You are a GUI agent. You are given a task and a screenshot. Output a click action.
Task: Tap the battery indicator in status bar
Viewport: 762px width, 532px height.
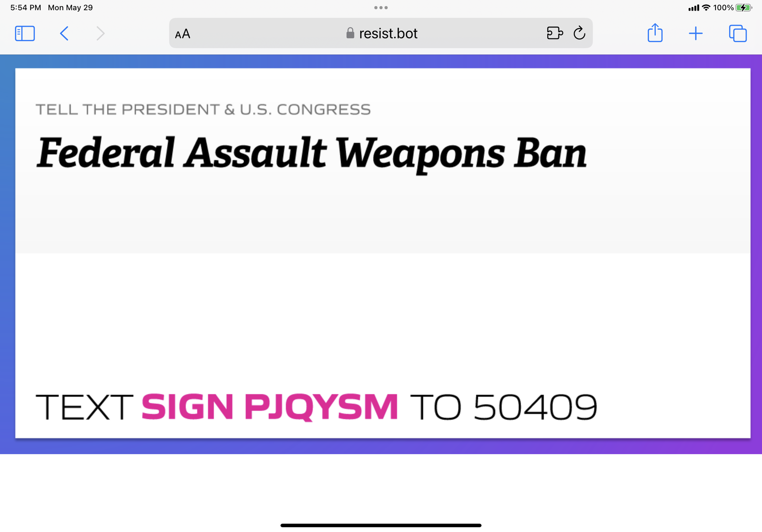click(743, 8)
